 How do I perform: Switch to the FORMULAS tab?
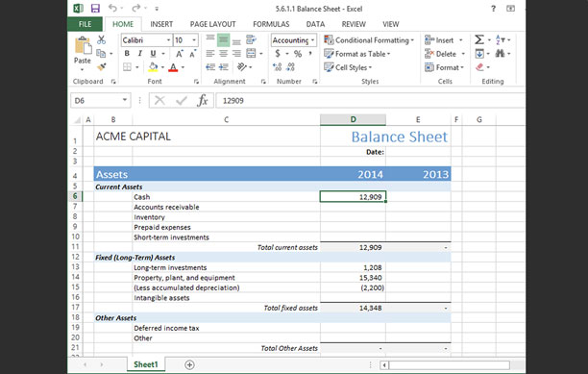[271, 24]
